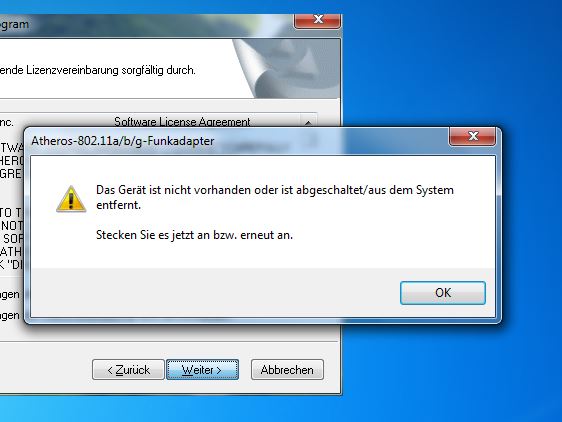Viewport: 562px width, 422px height.
Task: Select the second license option label ending 'gen'
Action: [10, 316]
